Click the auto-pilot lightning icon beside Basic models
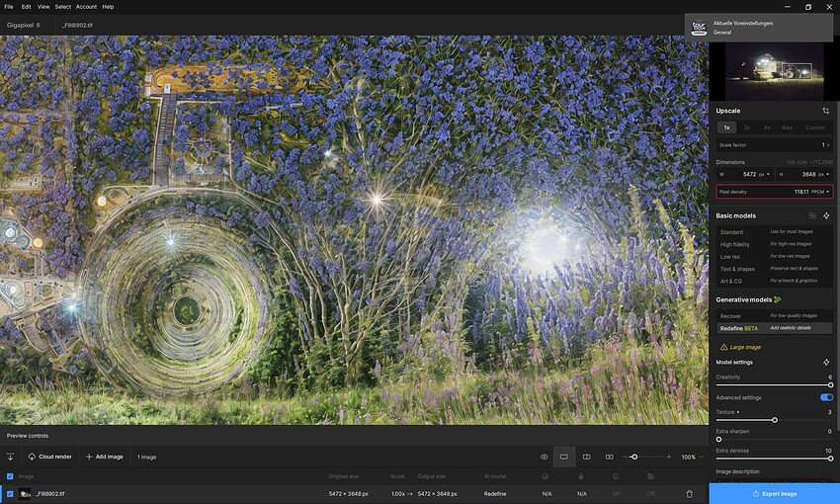Image resolution: width=840 pixels, height=504 pixels. point(826,215)
